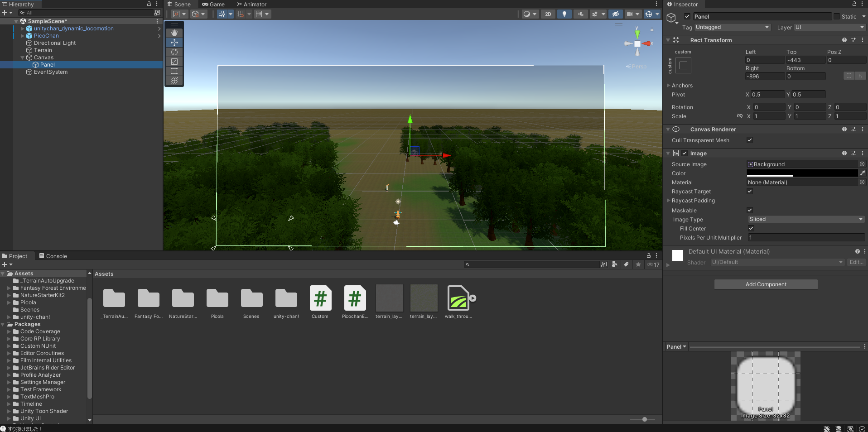This screenshot has width=868, height=432.
Task: Switch to the Game tab
Action: coord(213,4)
